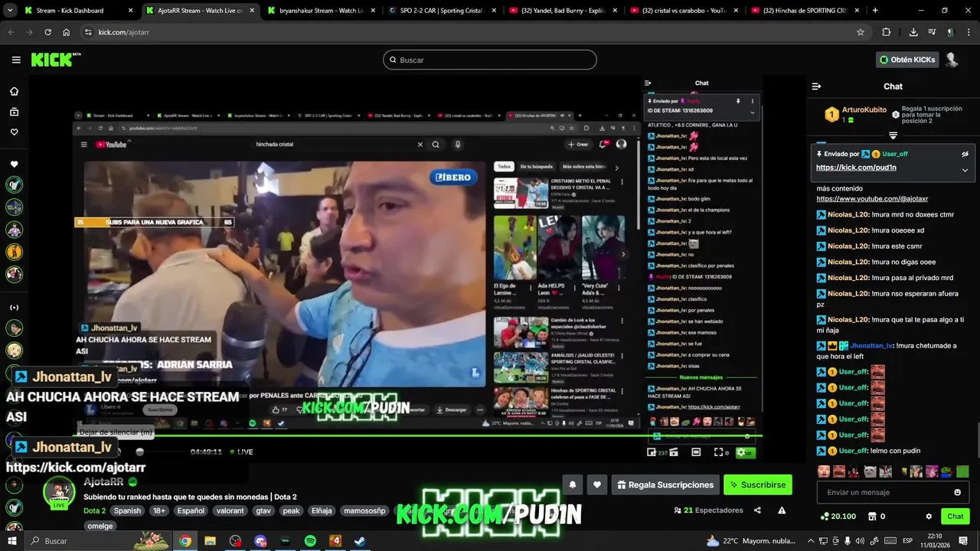This screenshot has width=980, height=551.
Task: Switch to cristal vs carabobo tab
Action: point(684,11)
